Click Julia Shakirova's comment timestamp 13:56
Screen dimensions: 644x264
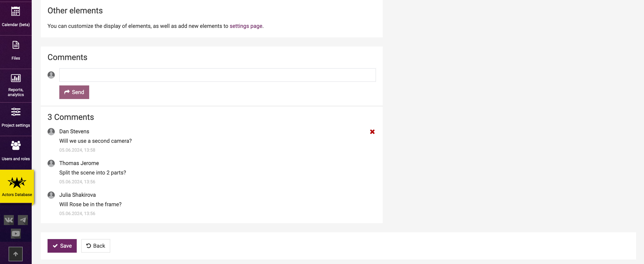[77, 214]
